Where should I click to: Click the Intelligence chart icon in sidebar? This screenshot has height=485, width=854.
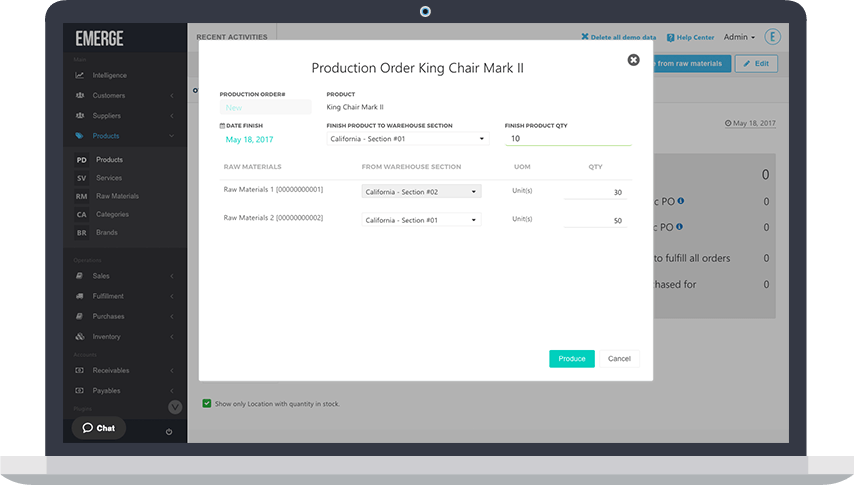(80, 75)
